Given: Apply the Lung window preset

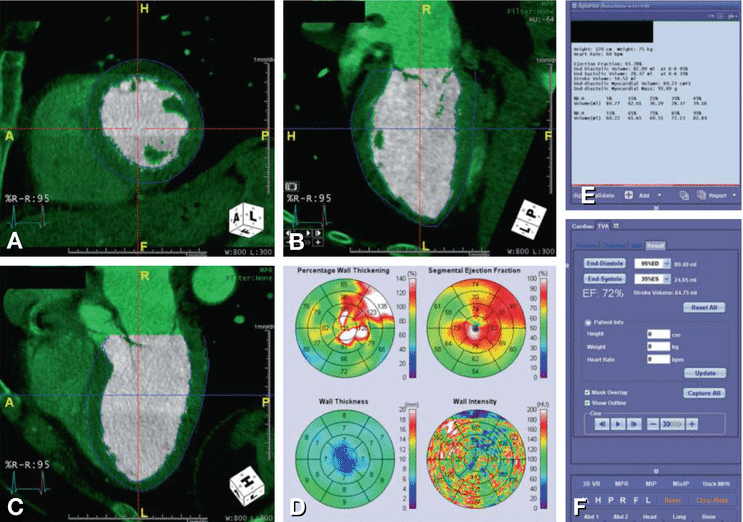Looking at the screenshot, I should [x=679, y=516].
